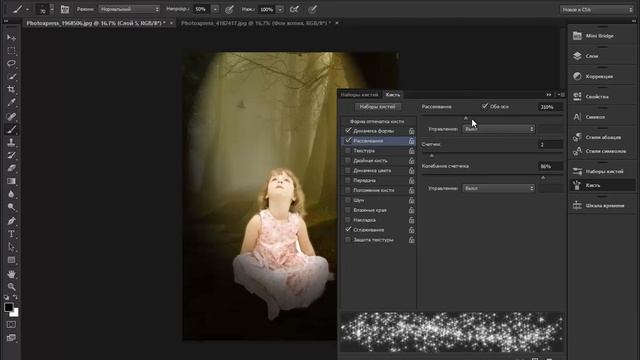Click foreground black color swatch
The image size is (640, 360).
coord(8,307)
